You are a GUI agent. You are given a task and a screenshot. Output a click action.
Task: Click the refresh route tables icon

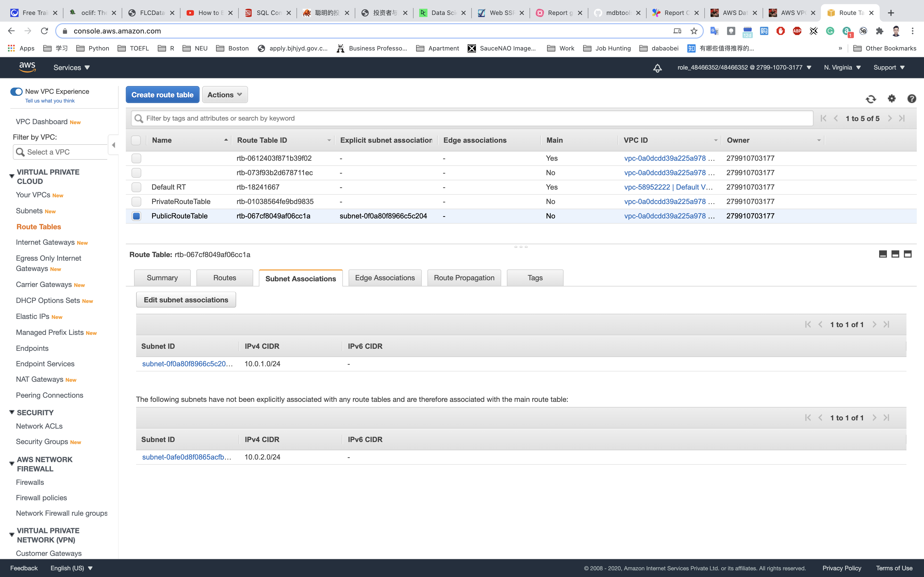pos(871,99)
